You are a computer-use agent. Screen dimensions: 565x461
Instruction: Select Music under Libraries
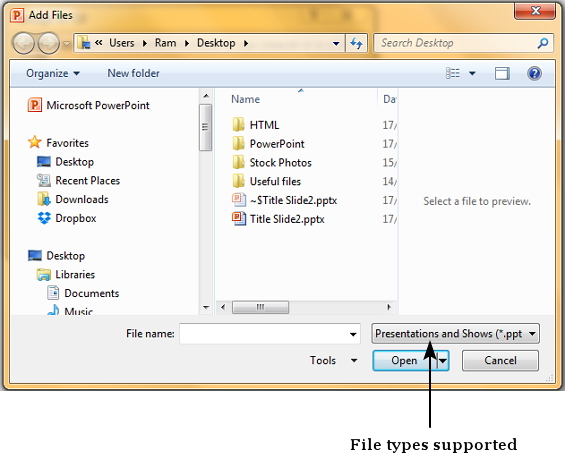[70, 311]
